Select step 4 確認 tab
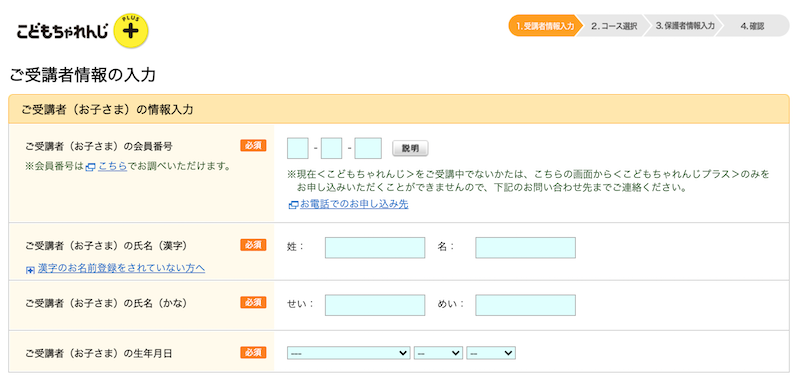 tap(753, 26)
